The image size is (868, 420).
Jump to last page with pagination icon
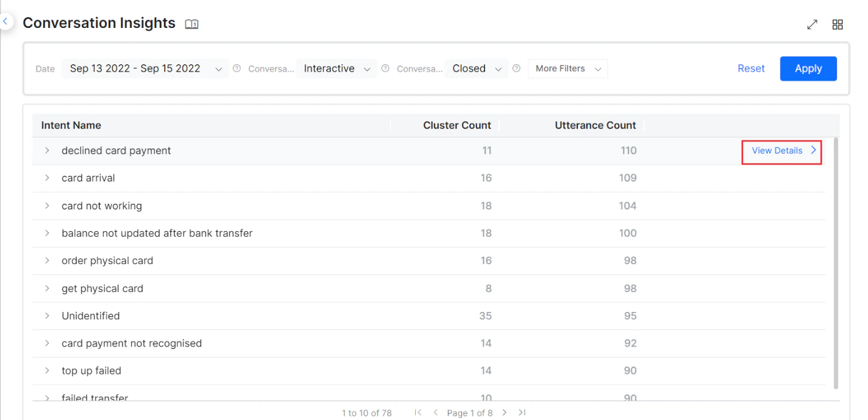(x=522, y=412)
